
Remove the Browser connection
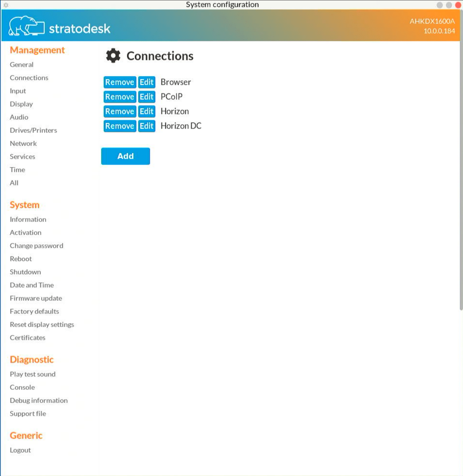click(120, 82)
